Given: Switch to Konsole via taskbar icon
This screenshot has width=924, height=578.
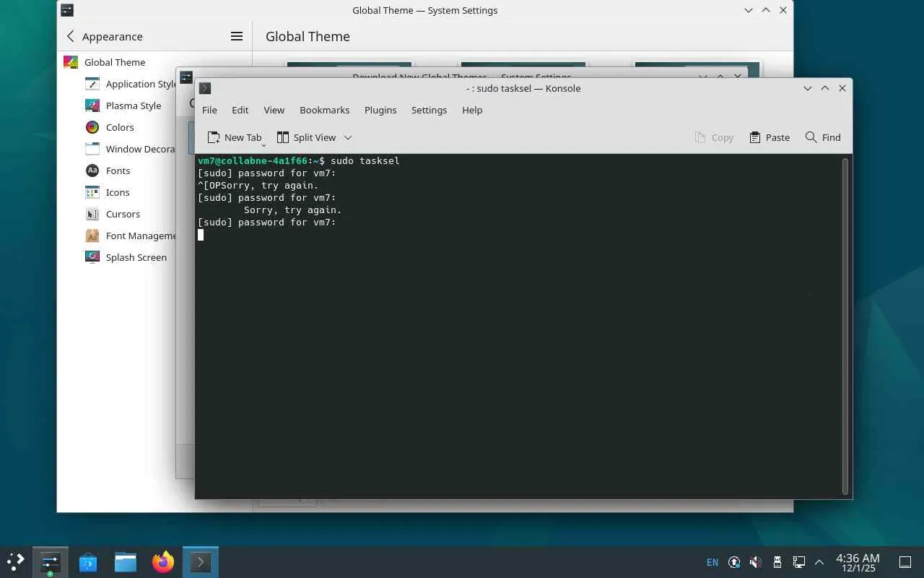Looking at the screenshot, I should pyautogui.click(x=200, y=561).
